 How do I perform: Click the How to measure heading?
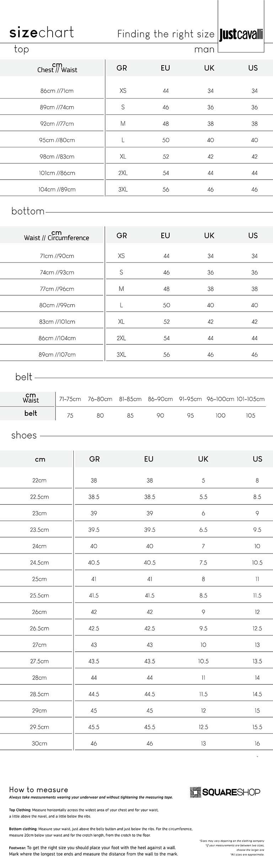click(38, 790)
